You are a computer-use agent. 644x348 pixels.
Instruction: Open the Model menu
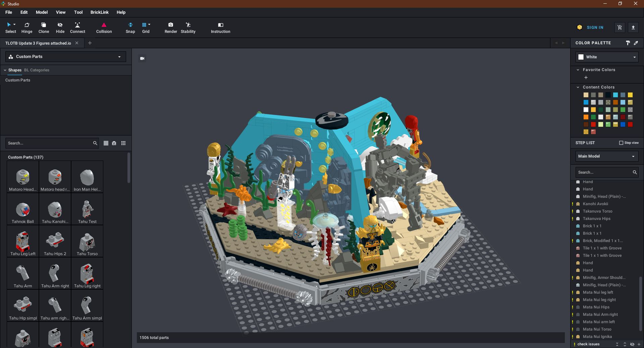pyautogui.click(x=41, y=12)
